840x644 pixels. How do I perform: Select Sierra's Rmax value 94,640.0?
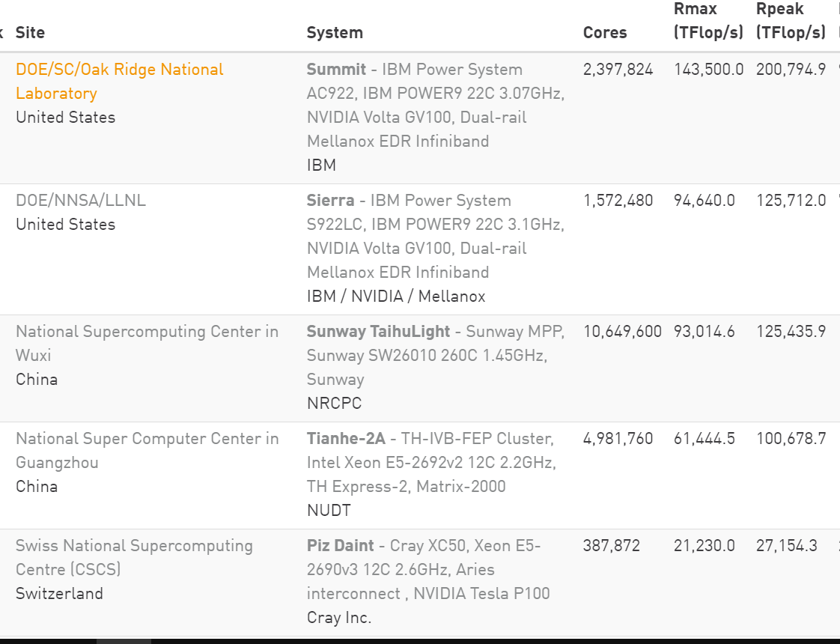[x=704, y=201]
